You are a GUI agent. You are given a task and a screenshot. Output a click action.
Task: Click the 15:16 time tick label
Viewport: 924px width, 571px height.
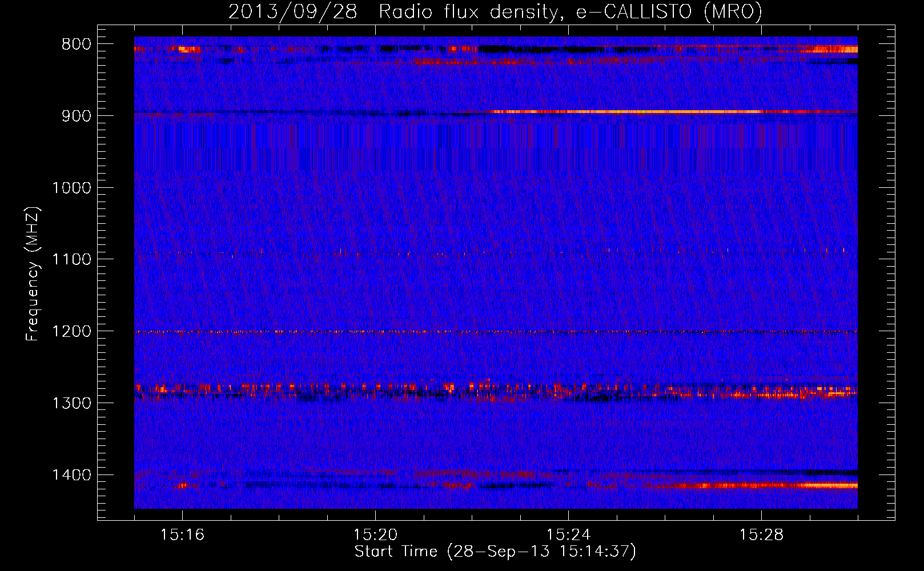click(182, 535)
